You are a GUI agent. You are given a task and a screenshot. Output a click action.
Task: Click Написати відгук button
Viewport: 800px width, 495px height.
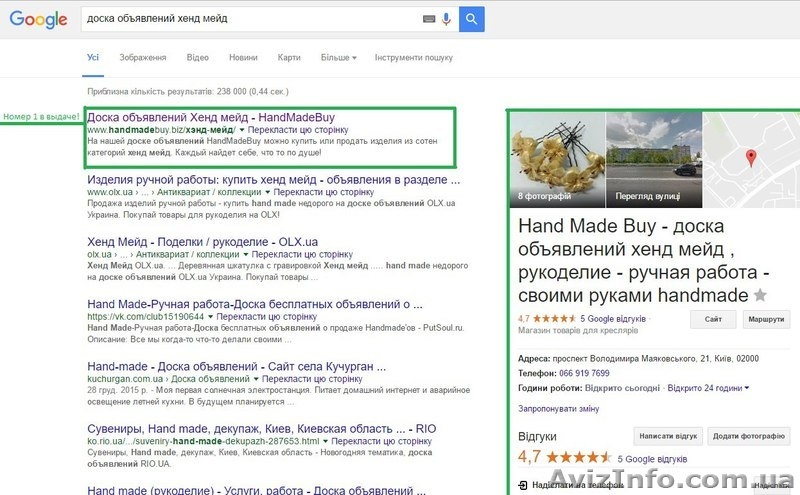pyautogui.click(x=668, y=436)
